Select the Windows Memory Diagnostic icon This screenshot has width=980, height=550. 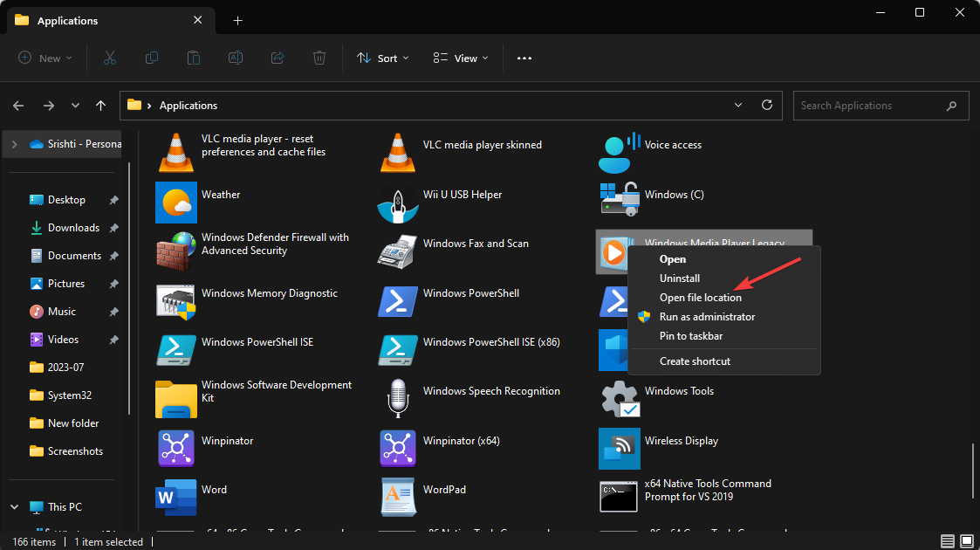coord(176,302)
